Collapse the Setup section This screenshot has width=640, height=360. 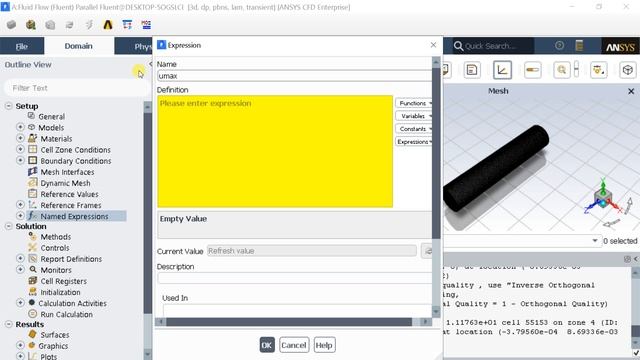coord(9,106)
